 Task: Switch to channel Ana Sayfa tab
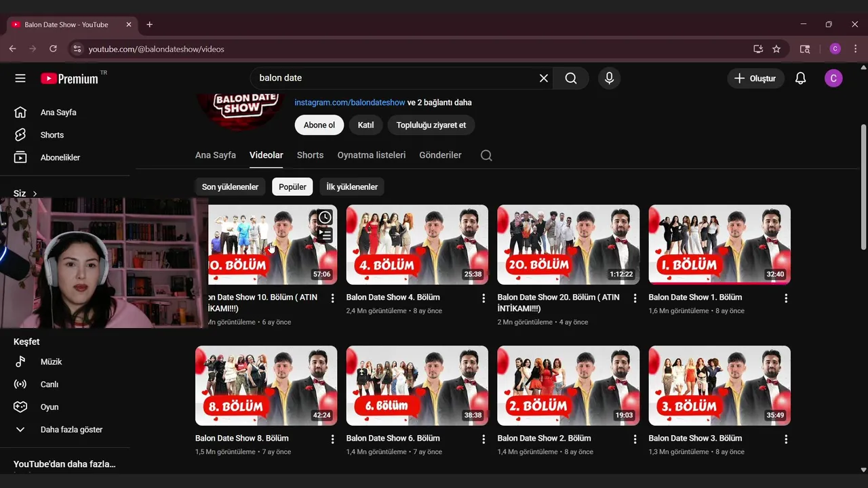tap(216, 155)
